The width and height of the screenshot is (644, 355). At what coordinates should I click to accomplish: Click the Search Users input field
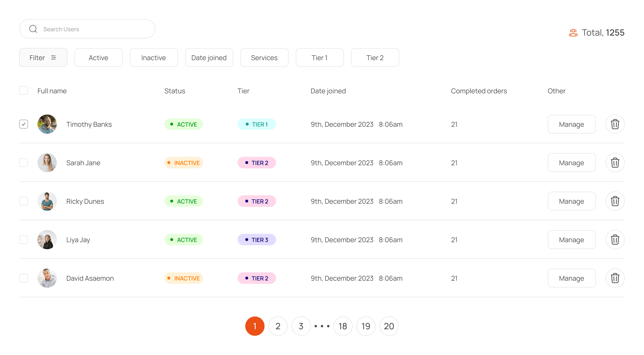coord(95,29)
